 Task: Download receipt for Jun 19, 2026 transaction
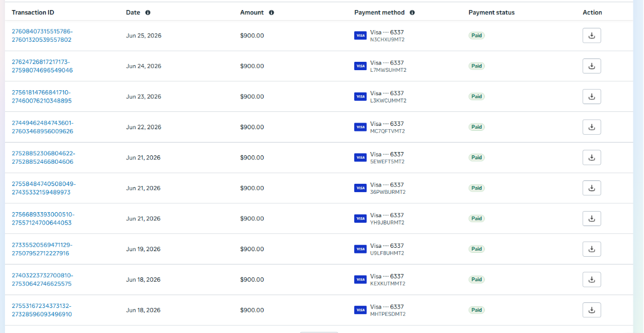coord(591,249)
